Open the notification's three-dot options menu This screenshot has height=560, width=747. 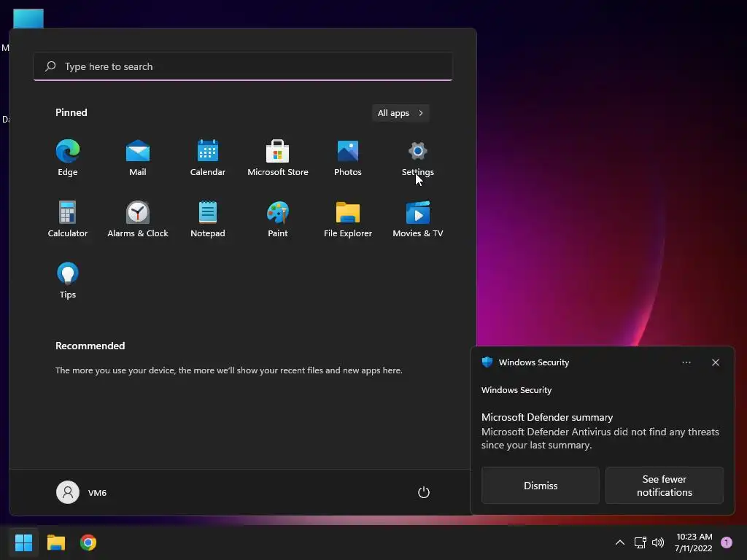pyautogui.click(x=686, y=362)
